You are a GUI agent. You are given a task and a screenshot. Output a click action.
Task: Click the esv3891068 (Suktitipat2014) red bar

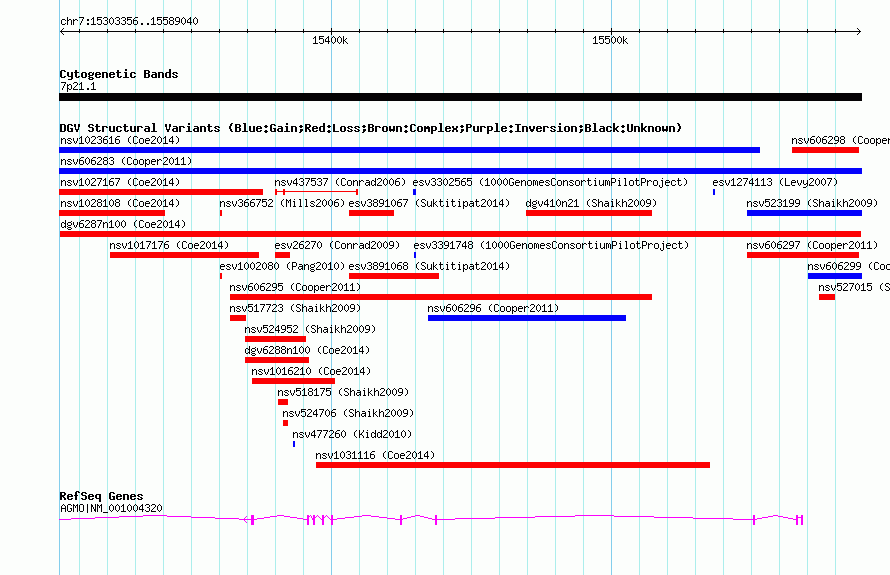(394, 276)
